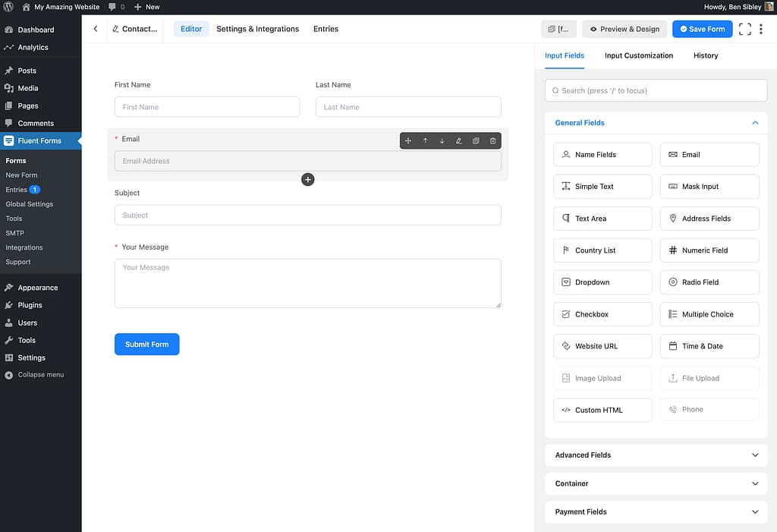The image size is (777, 532).
Task: Grab the Email field move handle icon
Action: (x=407, y=140)
